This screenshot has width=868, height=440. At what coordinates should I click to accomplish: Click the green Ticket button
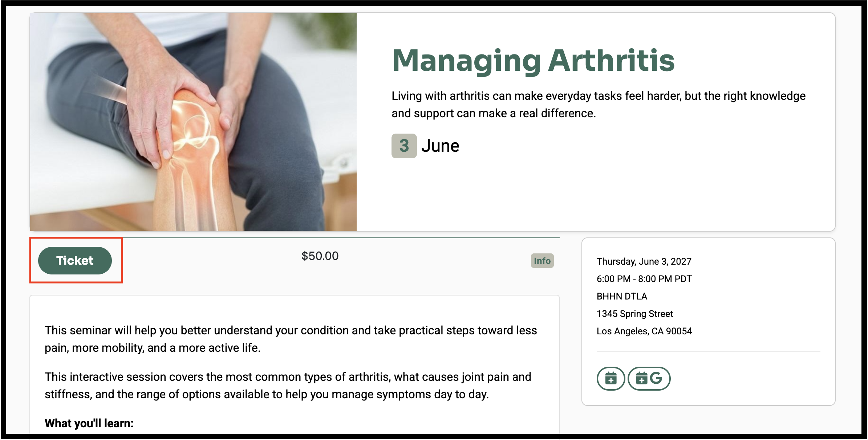(x=75, y=261)
